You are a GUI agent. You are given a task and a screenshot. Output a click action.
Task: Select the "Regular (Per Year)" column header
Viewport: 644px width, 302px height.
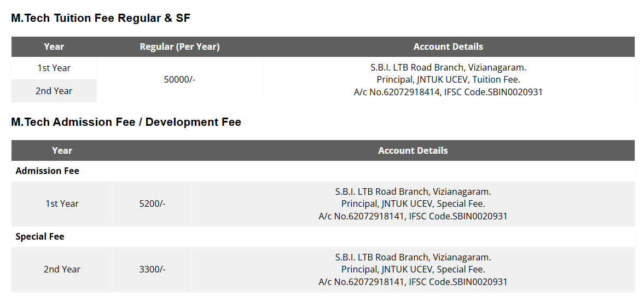pos(179,47)
